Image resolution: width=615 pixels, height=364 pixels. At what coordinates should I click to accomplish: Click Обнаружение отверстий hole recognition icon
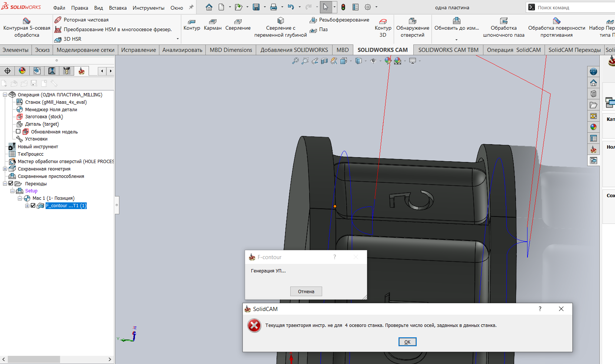[x=413, y=28]
